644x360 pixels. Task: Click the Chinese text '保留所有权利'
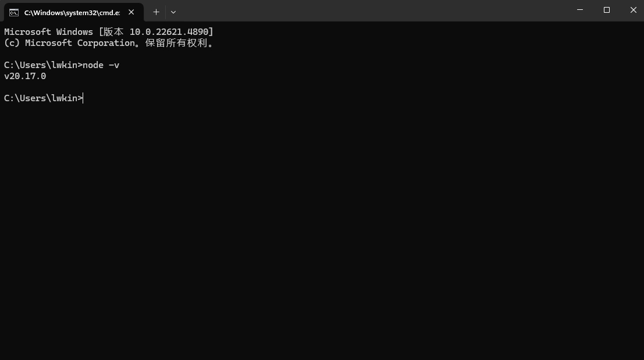(176, 42)
